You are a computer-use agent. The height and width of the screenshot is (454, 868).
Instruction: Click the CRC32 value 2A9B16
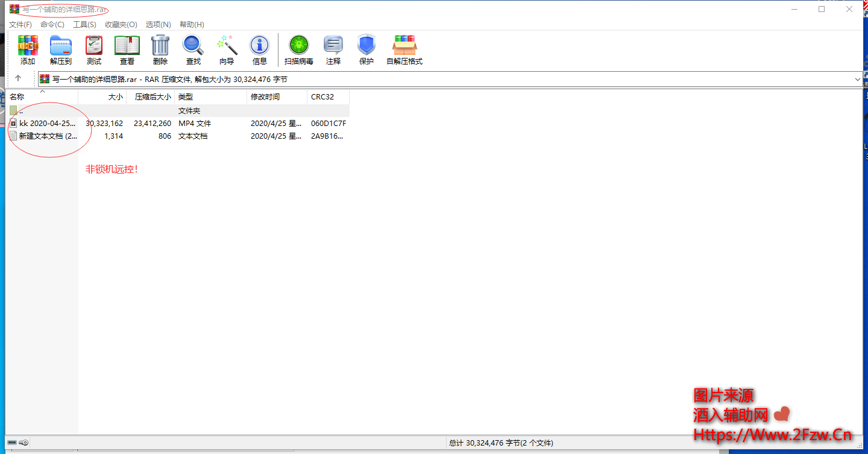tap(327, 136)
